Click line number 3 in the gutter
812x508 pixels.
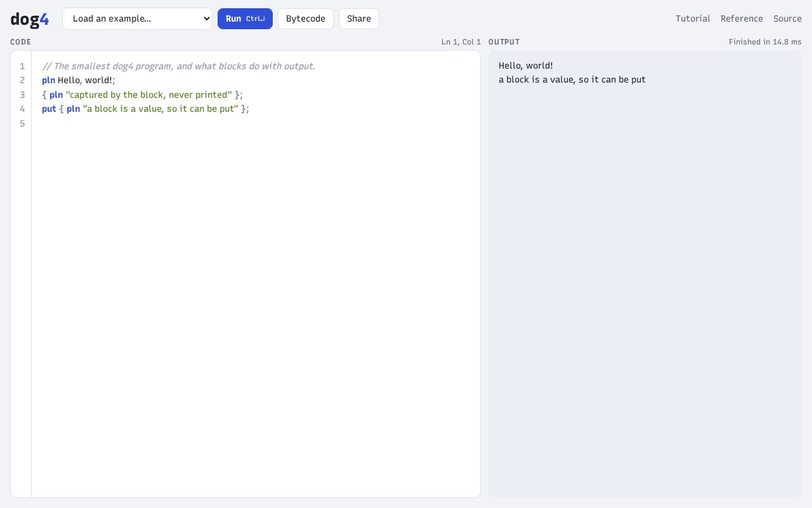point(22,95)
